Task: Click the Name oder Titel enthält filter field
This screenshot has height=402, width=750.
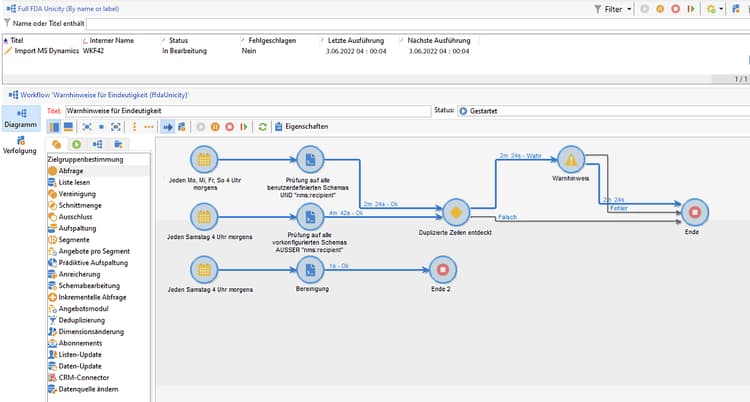Action: point(418,24)
